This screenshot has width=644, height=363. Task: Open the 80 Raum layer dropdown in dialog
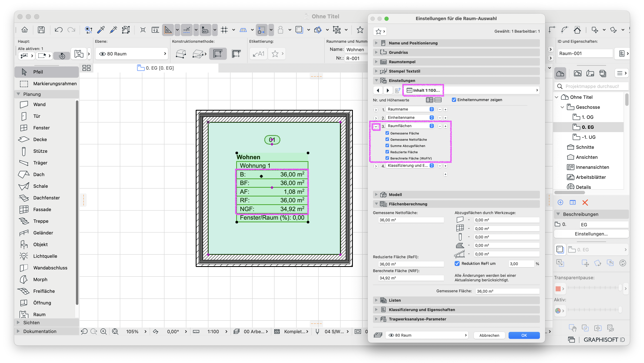[x=427, y=335]
